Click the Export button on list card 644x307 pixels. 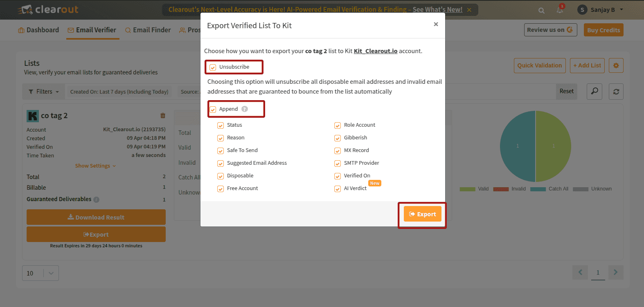[x=96, y=234]
